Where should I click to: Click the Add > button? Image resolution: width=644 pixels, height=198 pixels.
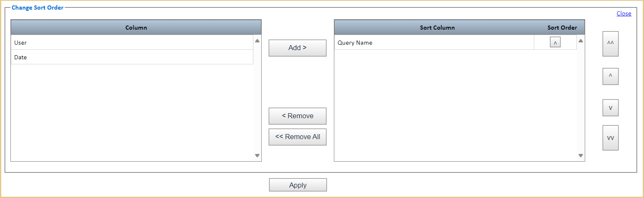[x=298, y=48]
